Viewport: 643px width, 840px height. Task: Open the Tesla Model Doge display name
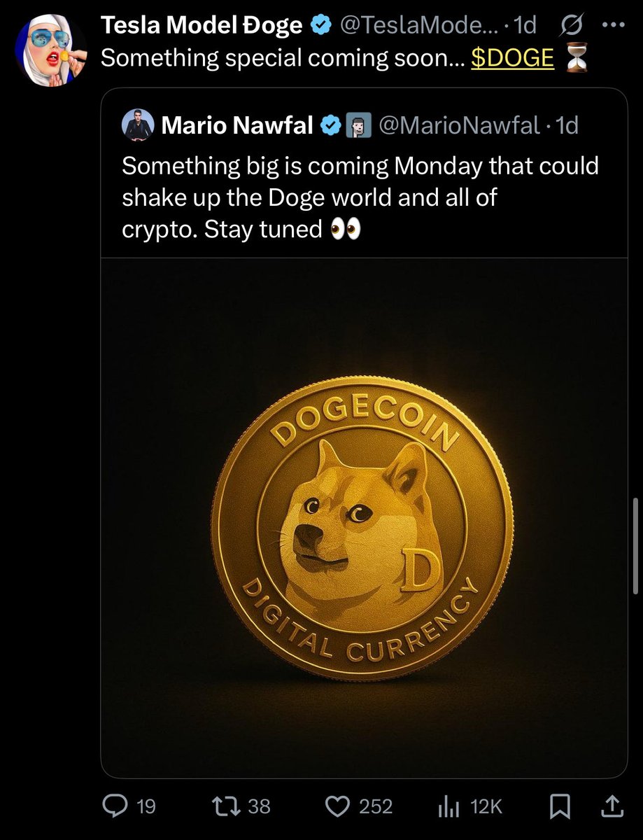(x=202, y=26)
